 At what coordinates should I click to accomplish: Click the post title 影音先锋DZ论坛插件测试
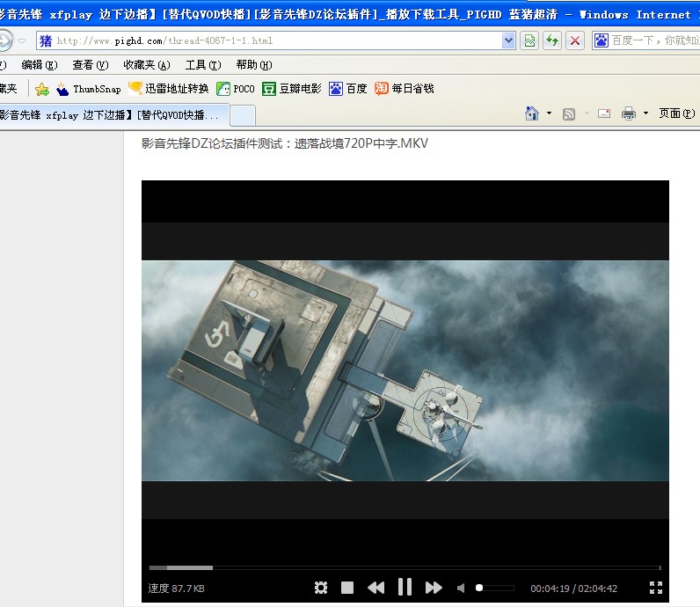click(284, 143)
